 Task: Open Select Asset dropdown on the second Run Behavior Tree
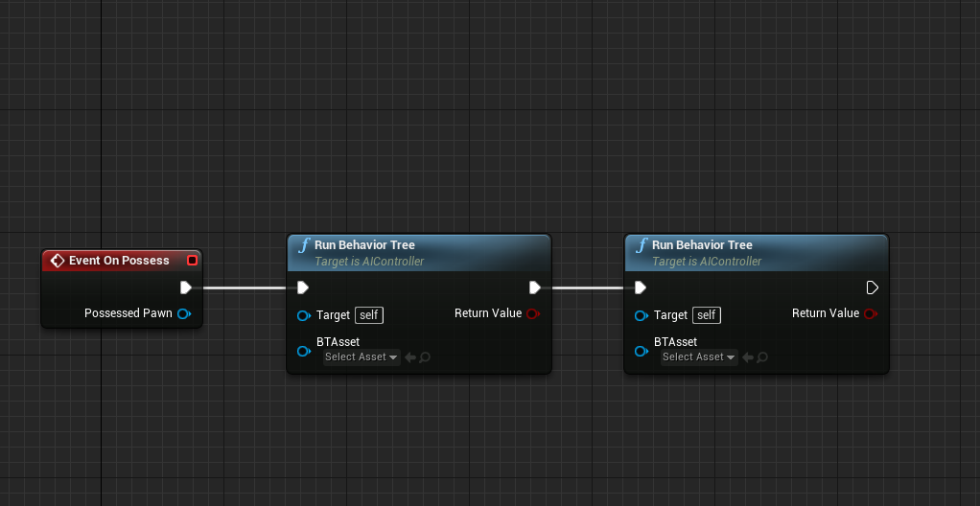(x=699, y=357)
